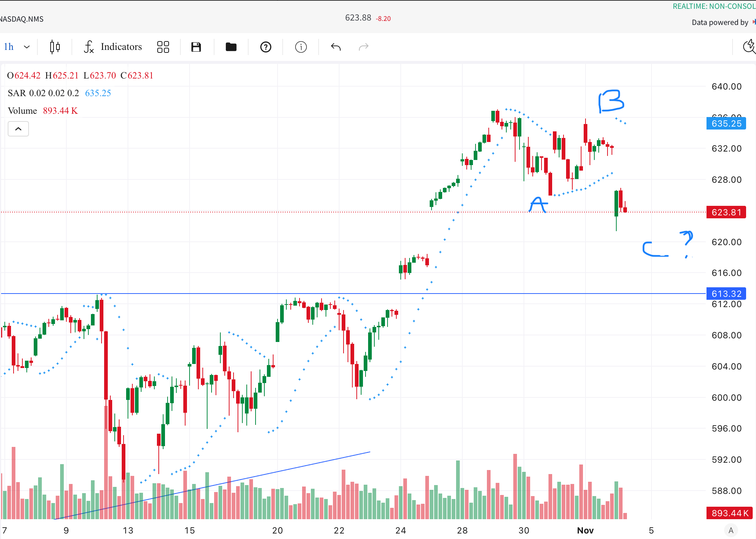Click the Volume indicator legend label
The height and width of the screenshot is (539, 756).
click(22, 111)
